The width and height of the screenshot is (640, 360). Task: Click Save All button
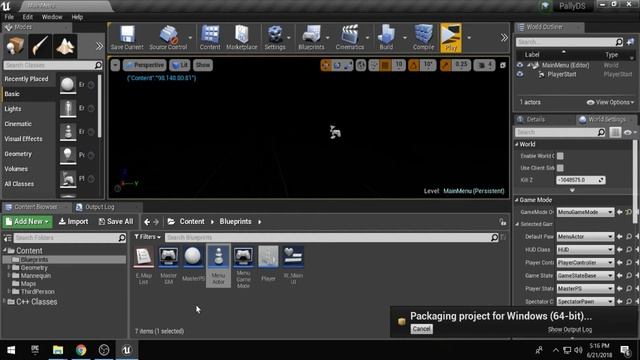116,221
